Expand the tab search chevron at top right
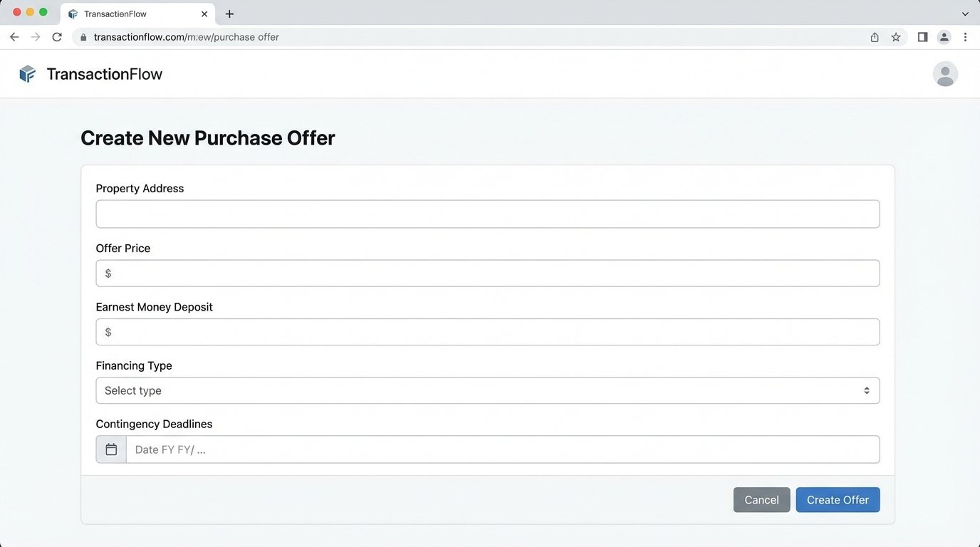This screenshot has height=547, width=980. pyautogui.click(x=965, y=14)
